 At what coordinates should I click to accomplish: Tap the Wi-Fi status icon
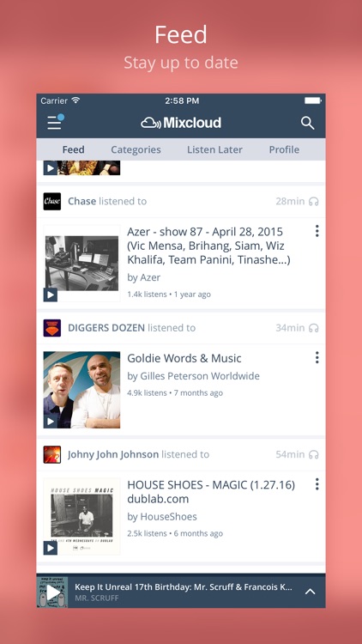[x=75, y=100]
